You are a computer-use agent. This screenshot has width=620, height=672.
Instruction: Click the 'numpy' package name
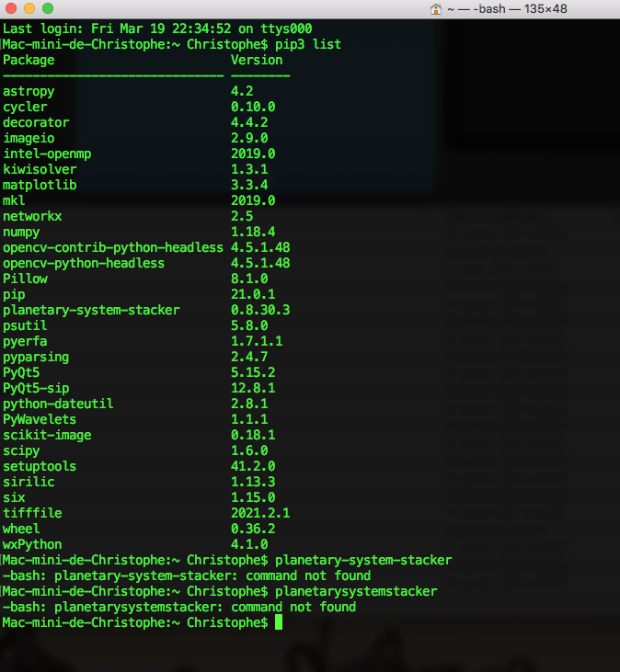pos(21,232)
